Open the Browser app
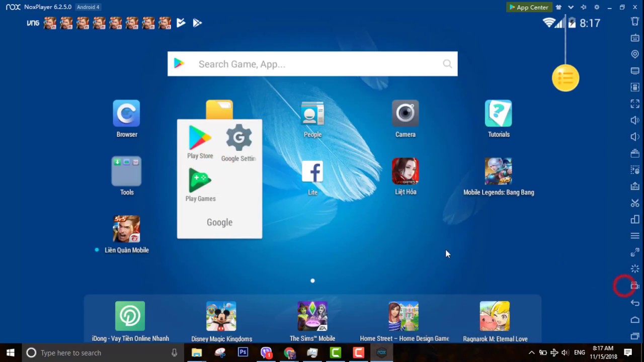644x362 pixels. click(x=126, y=113)
